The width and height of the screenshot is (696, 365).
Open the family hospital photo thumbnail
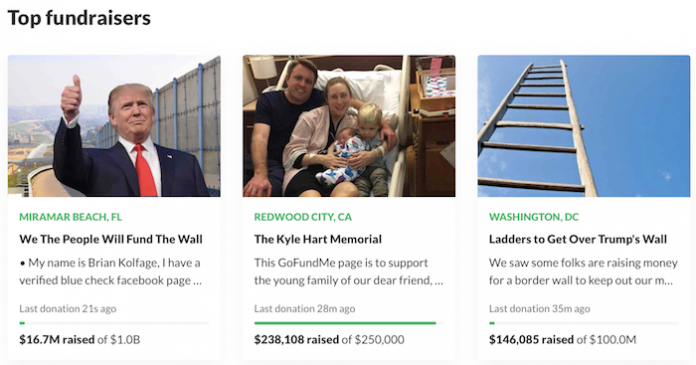coord(349,126)
